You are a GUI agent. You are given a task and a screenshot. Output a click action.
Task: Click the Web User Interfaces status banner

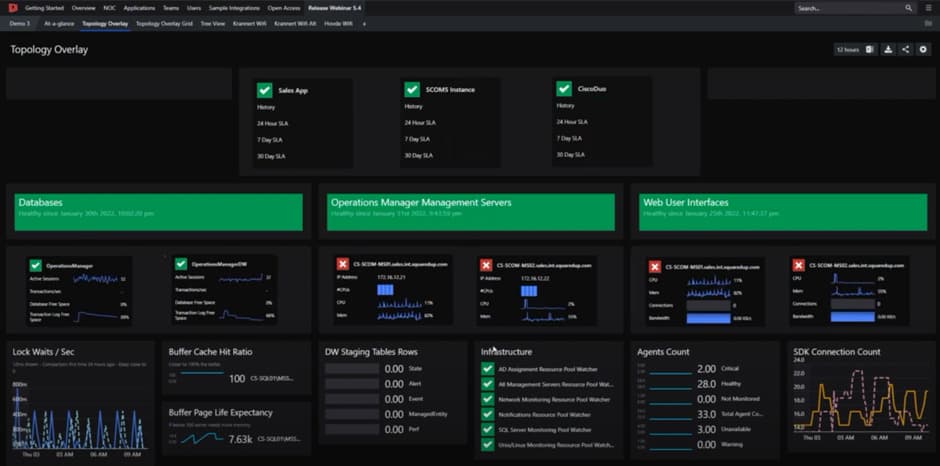(x=783, y=212)
